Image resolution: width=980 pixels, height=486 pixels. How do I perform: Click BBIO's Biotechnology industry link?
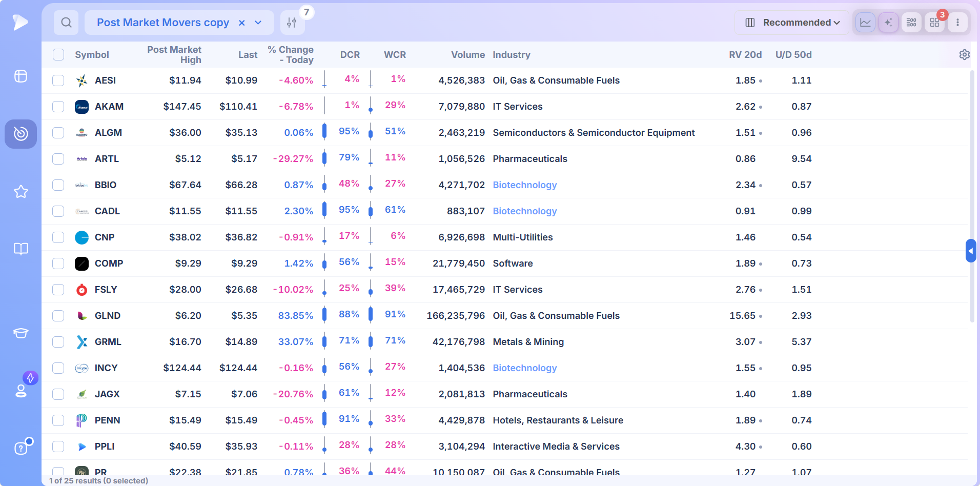pyautogui.click(x=525, y=185)
